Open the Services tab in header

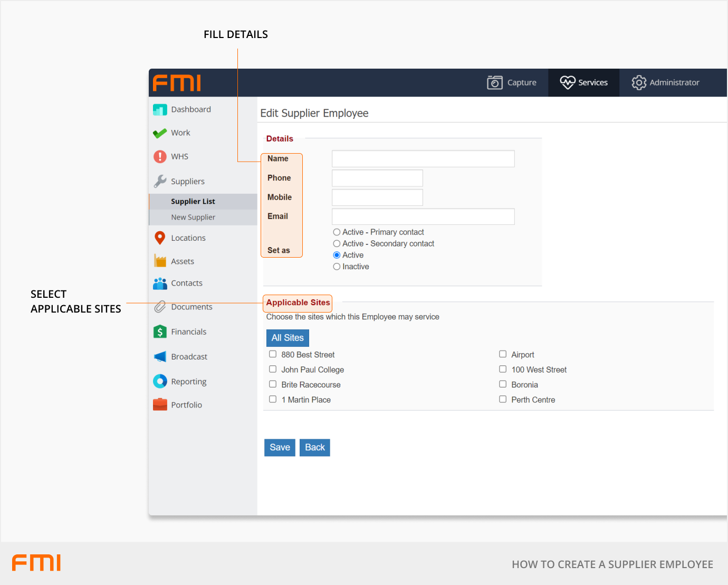coord(583,83)
